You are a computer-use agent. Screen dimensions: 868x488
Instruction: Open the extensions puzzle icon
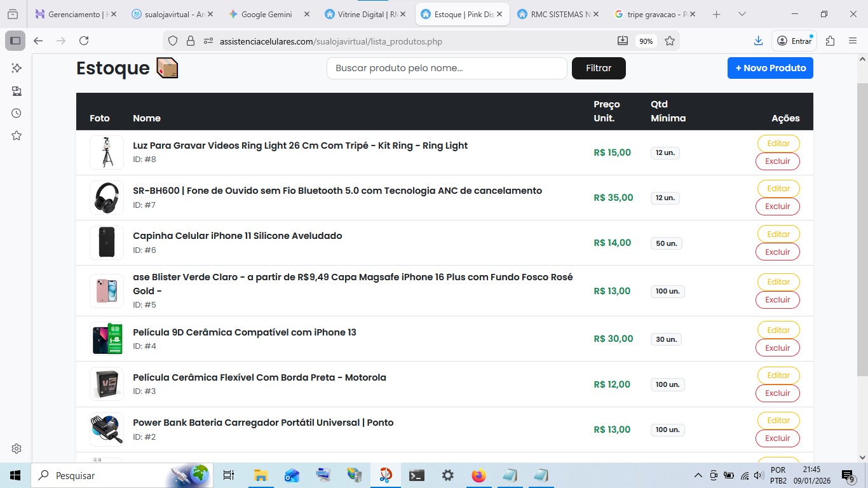point(830,41)
